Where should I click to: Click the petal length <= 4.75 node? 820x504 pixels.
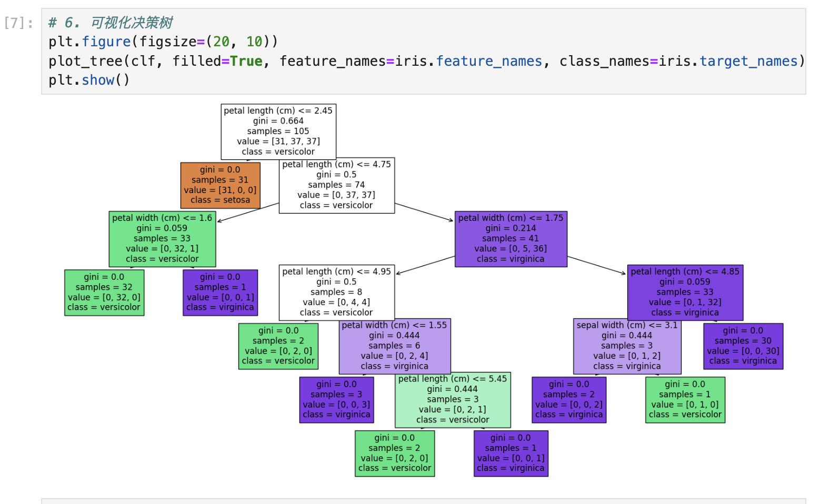336,185
